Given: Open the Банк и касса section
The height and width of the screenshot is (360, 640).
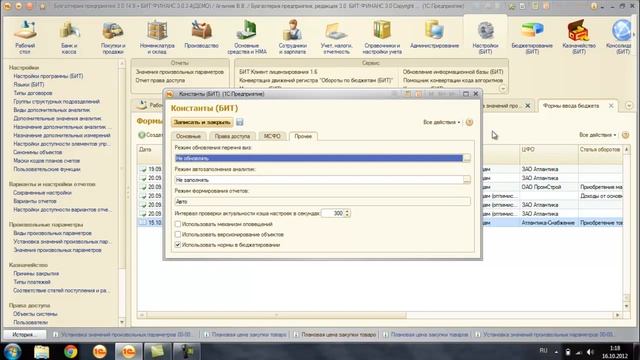Looking at the screenshot, I should coord(69,38).
